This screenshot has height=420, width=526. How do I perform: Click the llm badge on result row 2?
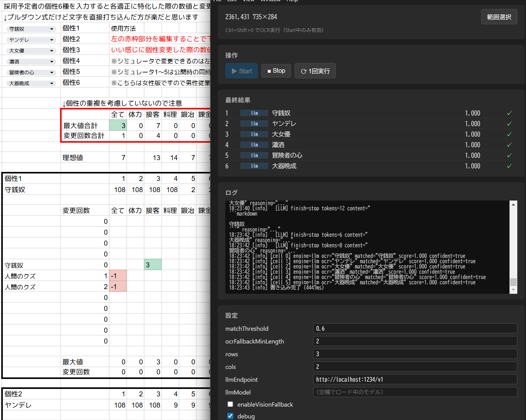(x=254, y=124)
